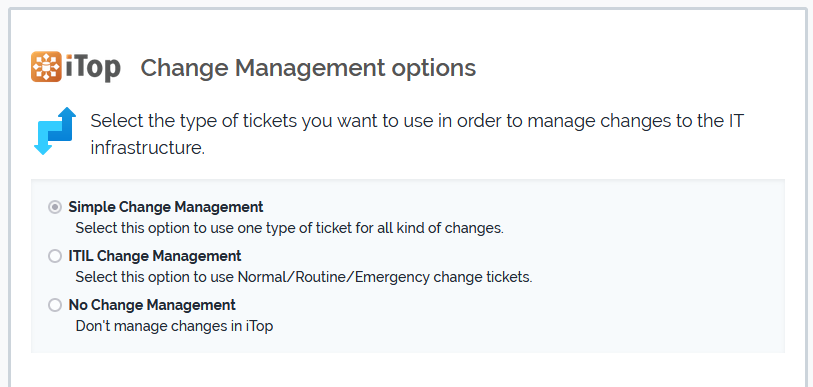Screen dimensions: 813x387
Task: Select the No Change Management radio button
Action: click(x=54, y=305)
